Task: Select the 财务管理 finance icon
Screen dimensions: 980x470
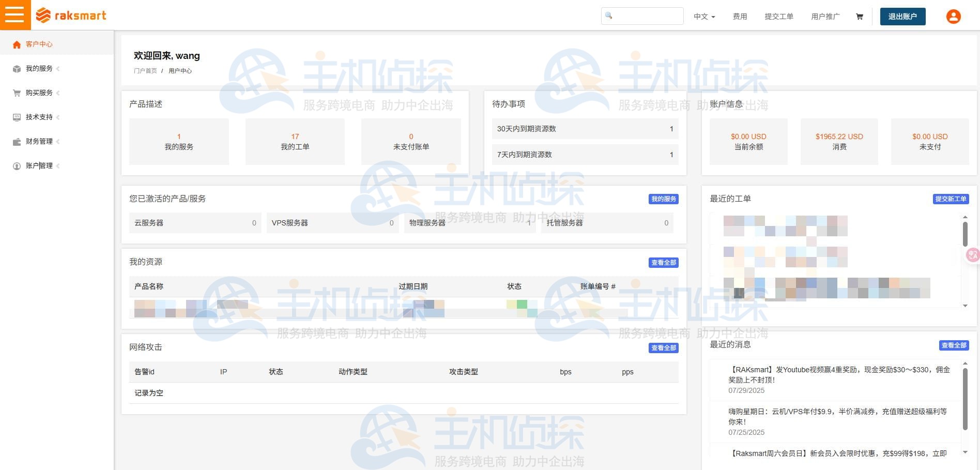Action: (x=16, y=142)
